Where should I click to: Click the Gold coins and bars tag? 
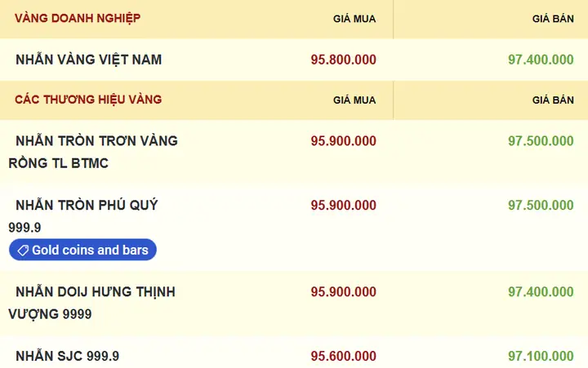click(x=82, y=250)
